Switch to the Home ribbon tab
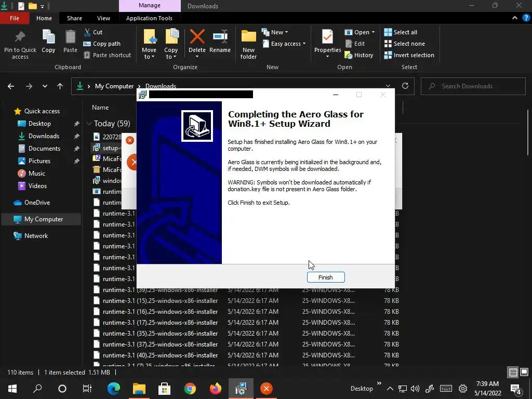The width and height of the screenshot is (532, 399). point(44,18)
